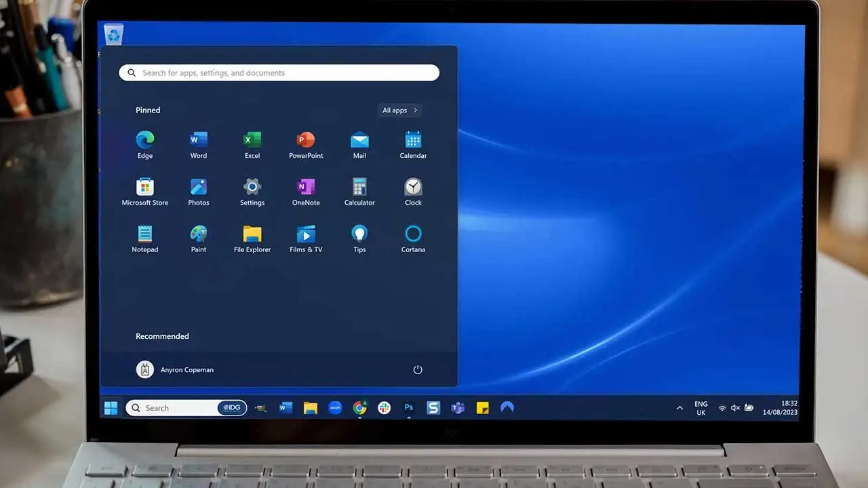Open the Clock app
Image resolution: width=868 pixels, height=488 pixels.
tap(413, 192)
